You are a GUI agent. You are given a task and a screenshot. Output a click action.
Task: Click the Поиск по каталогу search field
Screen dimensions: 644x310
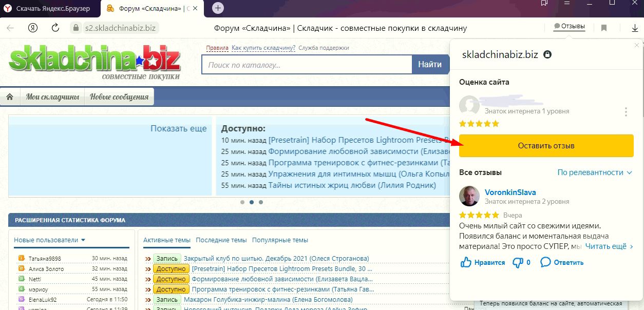point(307,65)
